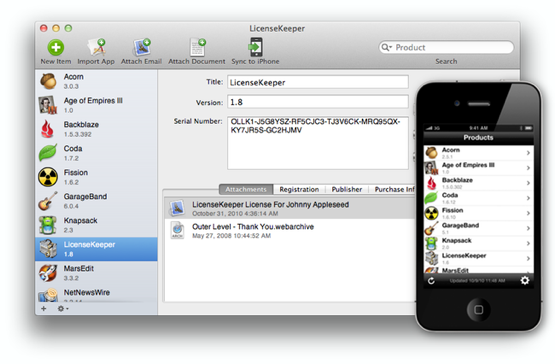Open the Purchase Info tab

tap(394, 189)
